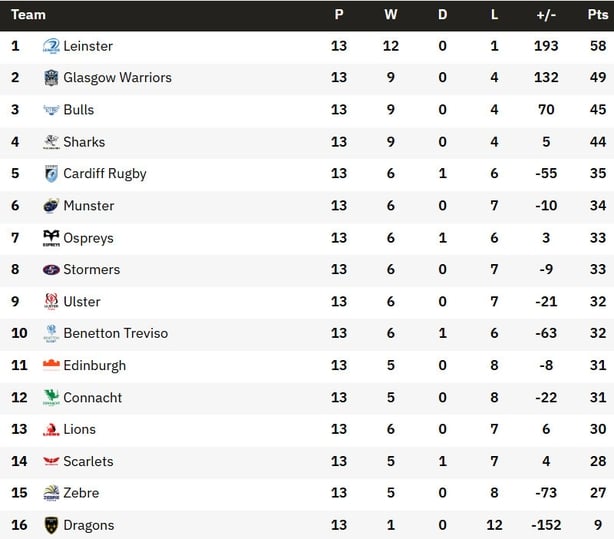Open the Cardiff Rugby shield icon
The width and height of the screenshot is (614, 539).
click(51, 174)
